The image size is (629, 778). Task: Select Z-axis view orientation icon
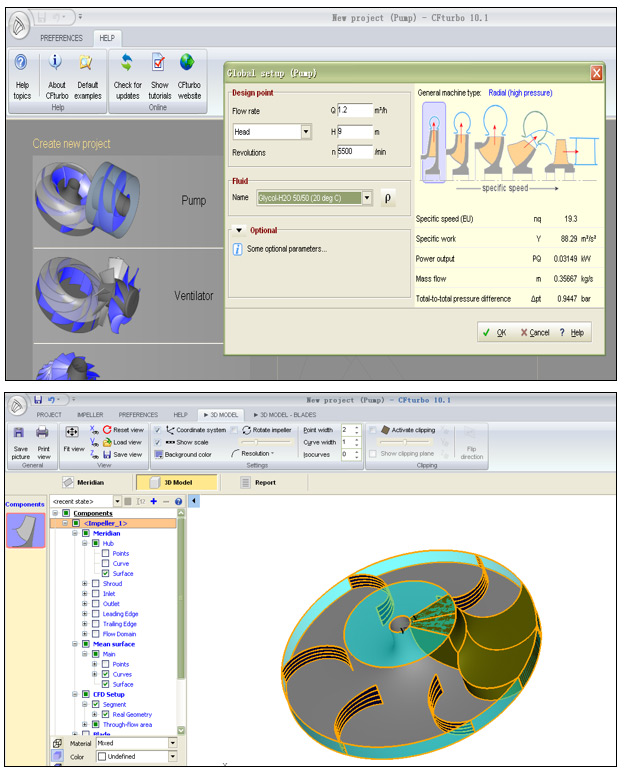point(94,454)
